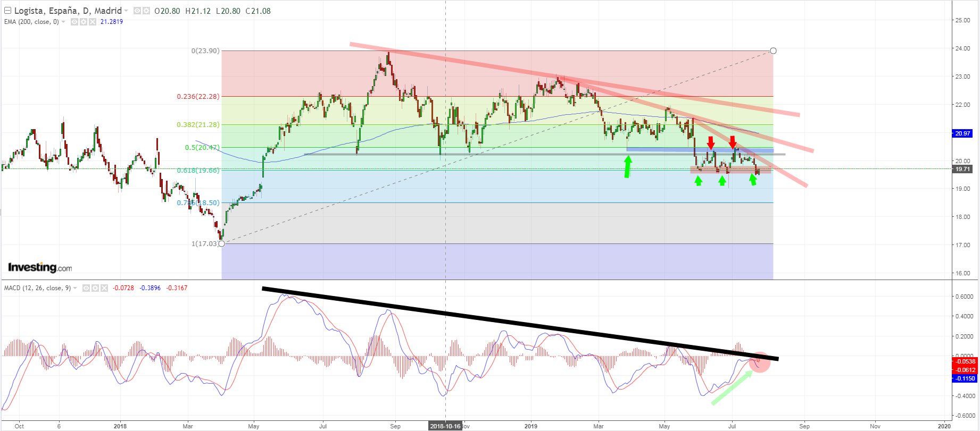Click the 19.71 current price label
Image resolution: width=980 pixels, height=431 pixels.
coord(962,169)
